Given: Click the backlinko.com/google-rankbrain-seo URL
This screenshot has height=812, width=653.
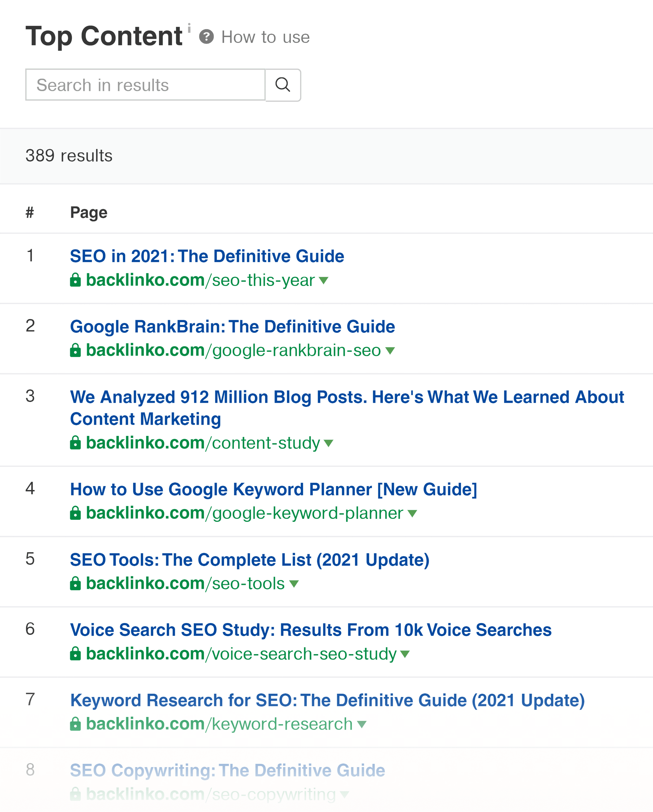Looking at the screenshot, I should [x=233, y=351].
